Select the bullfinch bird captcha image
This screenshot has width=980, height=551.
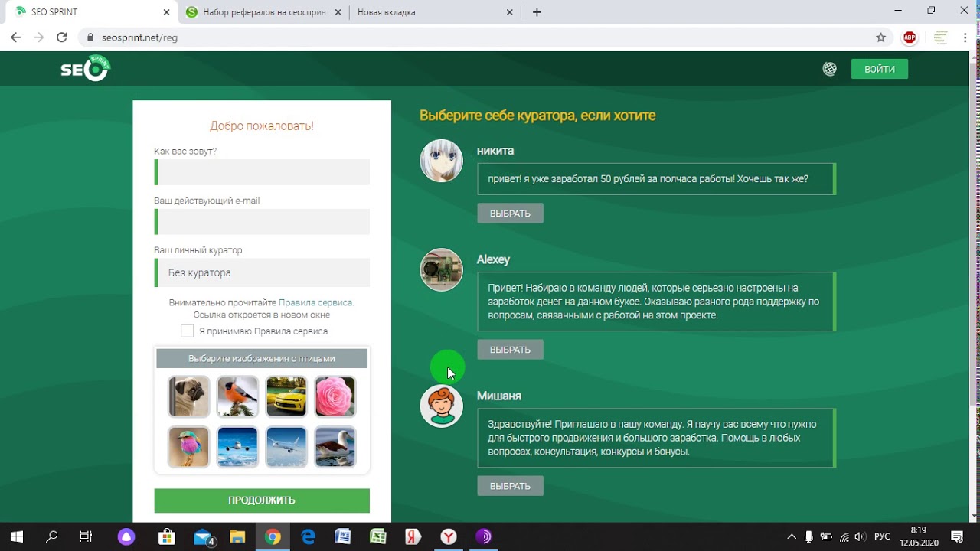237,396
